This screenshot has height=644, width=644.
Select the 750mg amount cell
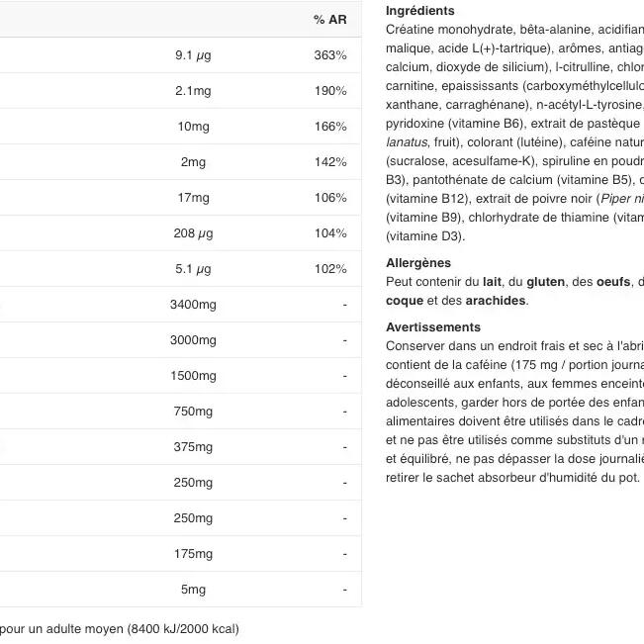click(193, 412)
